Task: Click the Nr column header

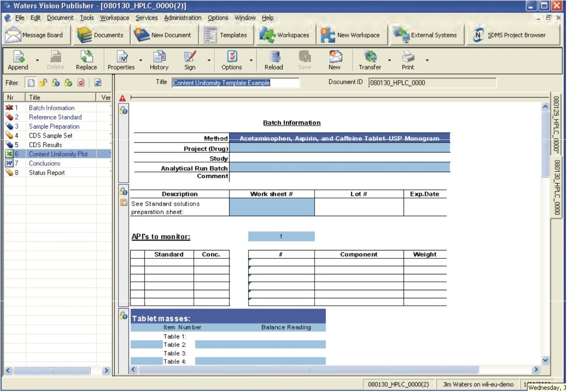Action: coord(15,97)
